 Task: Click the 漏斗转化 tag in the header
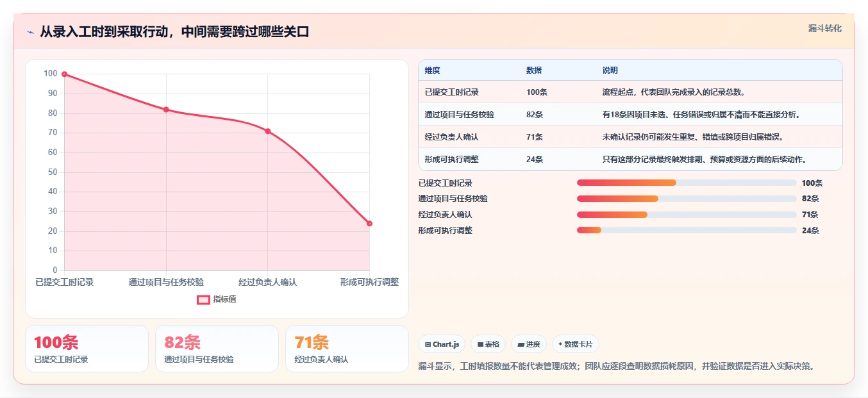[825, 28]
